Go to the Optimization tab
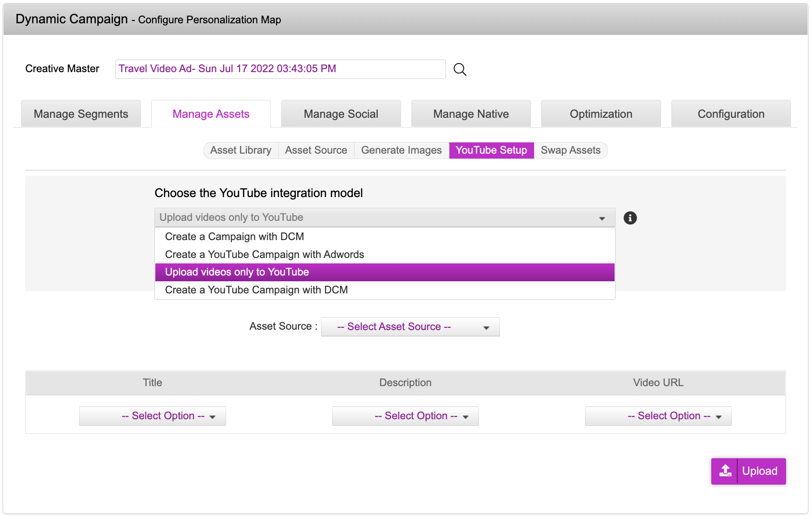The image size is (812, 516). (601, 114)
